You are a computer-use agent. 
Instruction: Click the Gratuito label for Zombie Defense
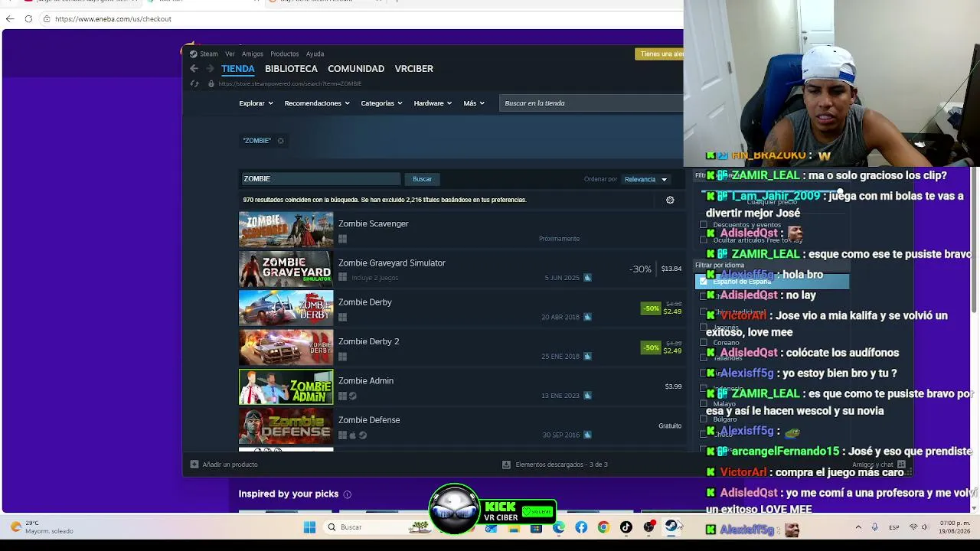click(x=670, y=425)
